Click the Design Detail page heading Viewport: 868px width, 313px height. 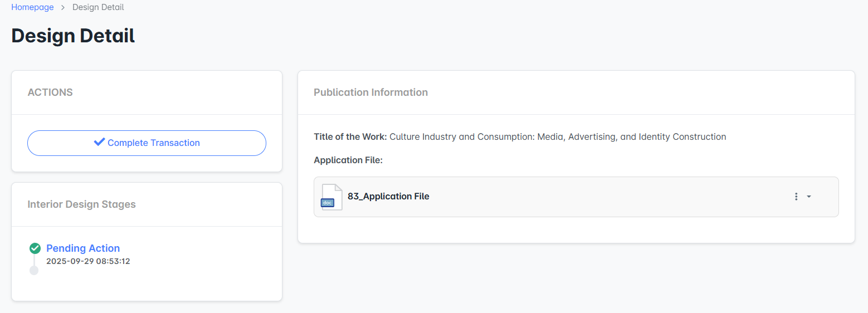73,36
